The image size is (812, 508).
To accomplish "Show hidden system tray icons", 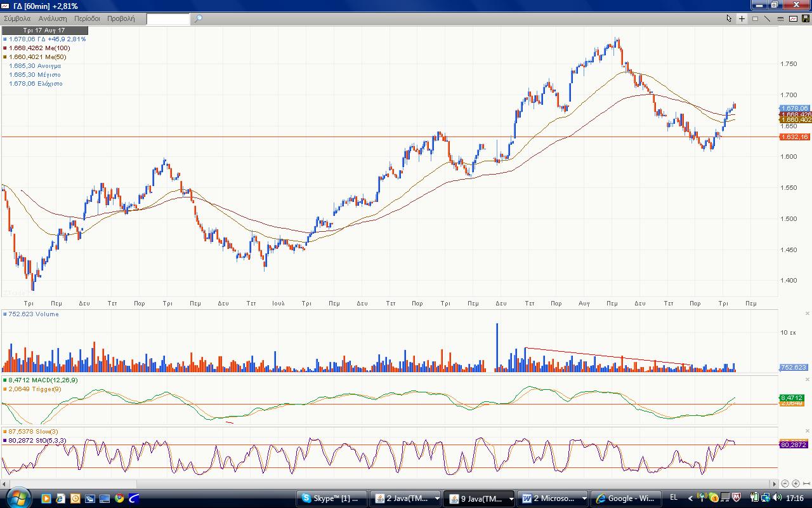I will (691, 498).
